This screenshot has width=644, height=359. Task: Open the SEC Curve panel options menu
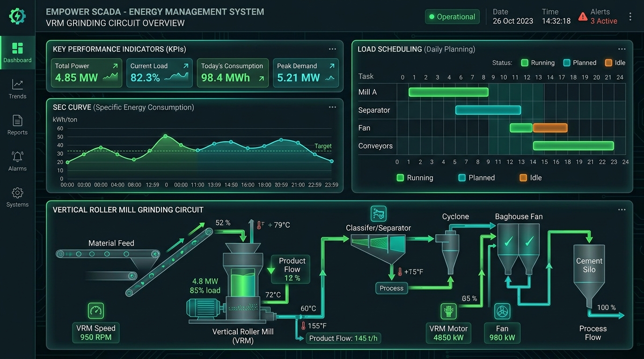coord(332,107)
